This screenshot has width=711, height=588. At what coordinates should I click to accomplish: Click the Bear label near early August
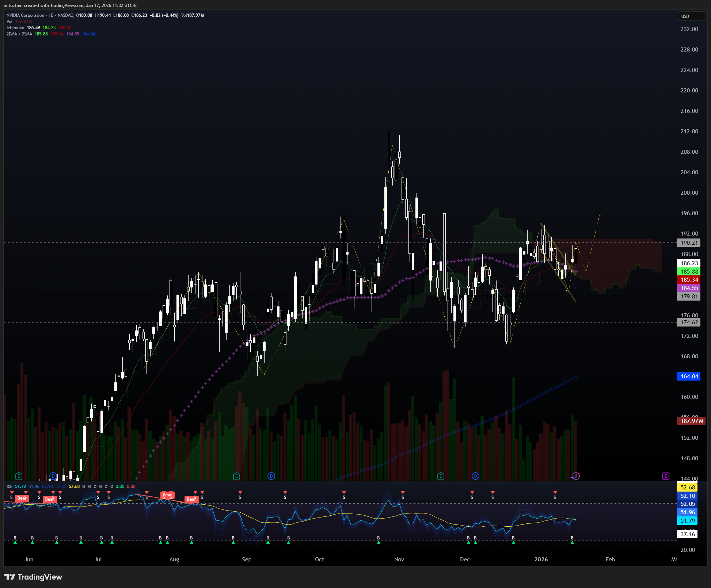pos(191,499)
